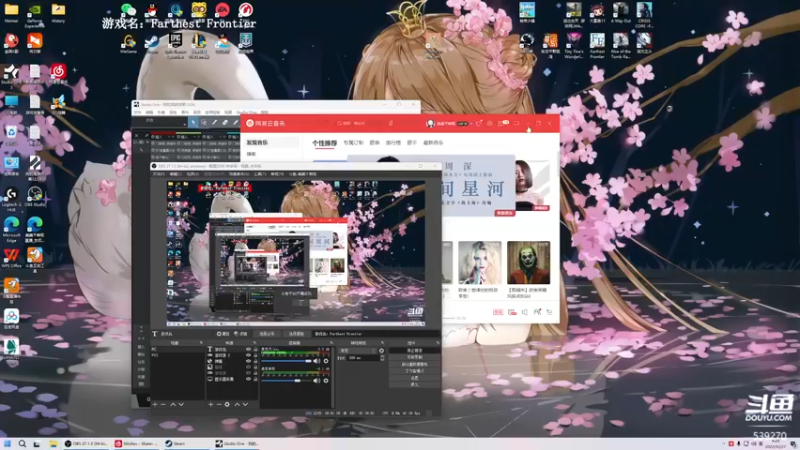
Task: Launch the Steam desktop shortcut
Action: (x=152, y=43)
